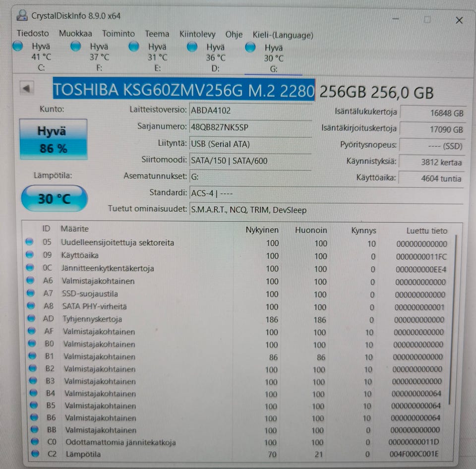Click the status icon of row 0C
Screen dimensions: 476x469
click(x=30, y=267)
